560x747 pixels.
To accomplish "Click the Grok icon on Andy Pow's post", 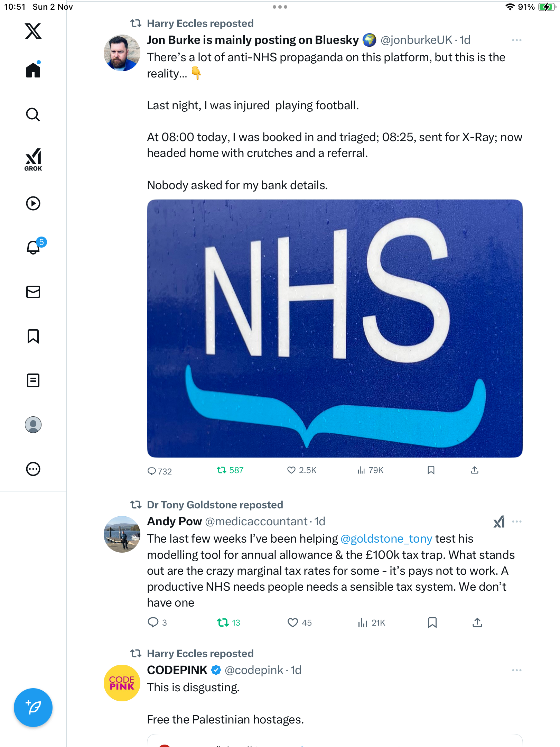I will (499, 522).
